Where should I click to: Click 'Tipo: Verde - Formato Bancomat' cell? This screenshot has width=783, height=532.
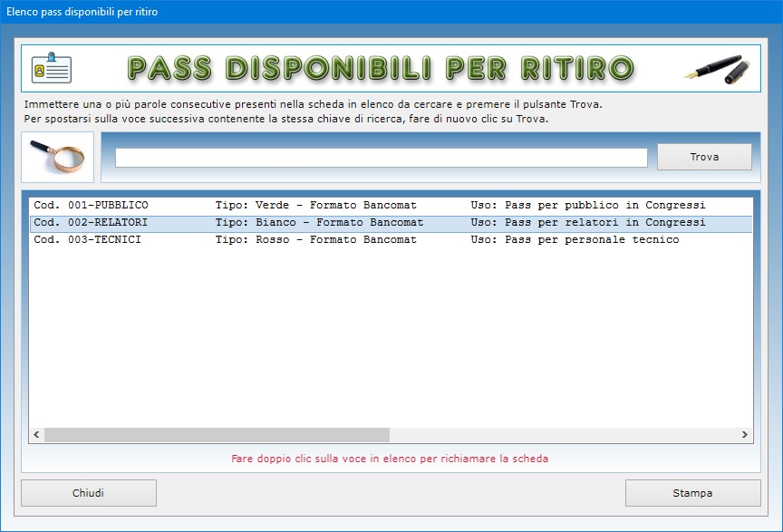[315, 206]
